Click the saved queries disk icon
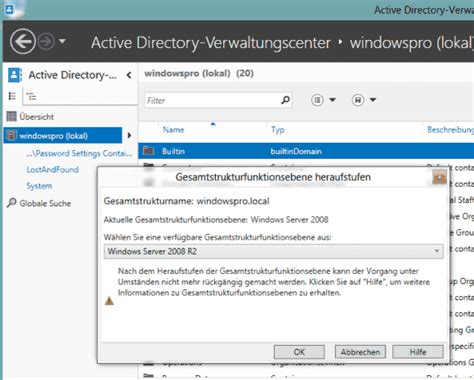Image resolution: width=474 pixels, height=380 pixels. point(358,100)
